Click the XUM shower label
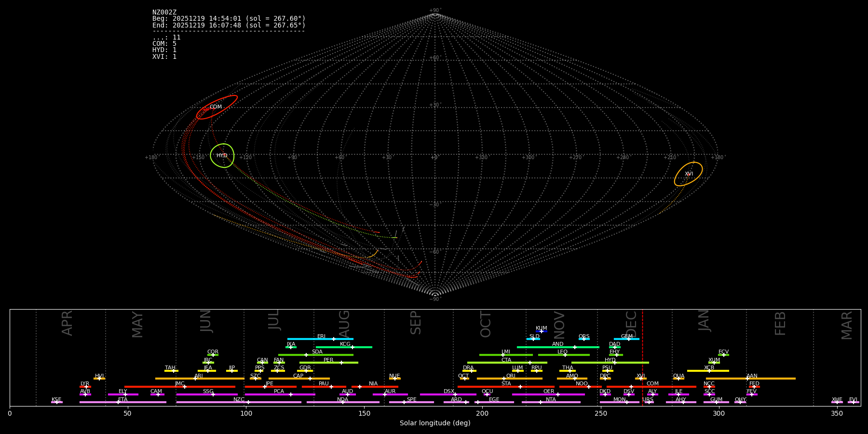The width and height of the screenshot is (868, 434). pos(714,360)
